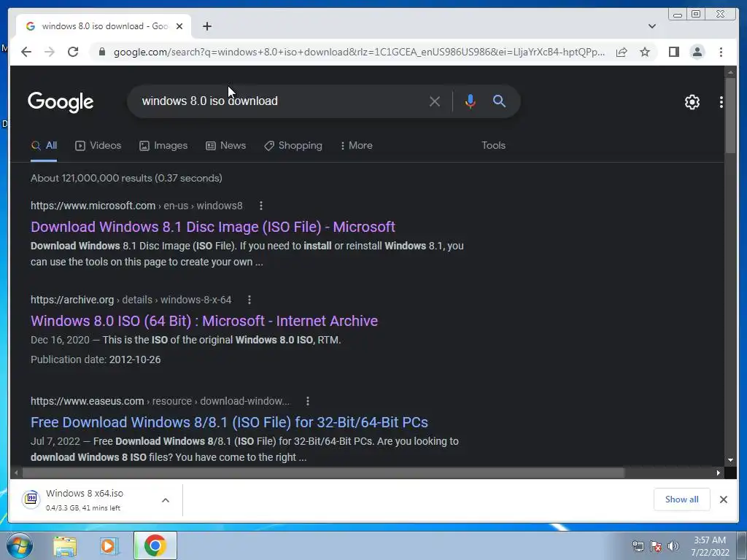Open the tab search chevron in title bar
Image resolution: width=747 pixels, height=560 pixels.
pos(651,26)
